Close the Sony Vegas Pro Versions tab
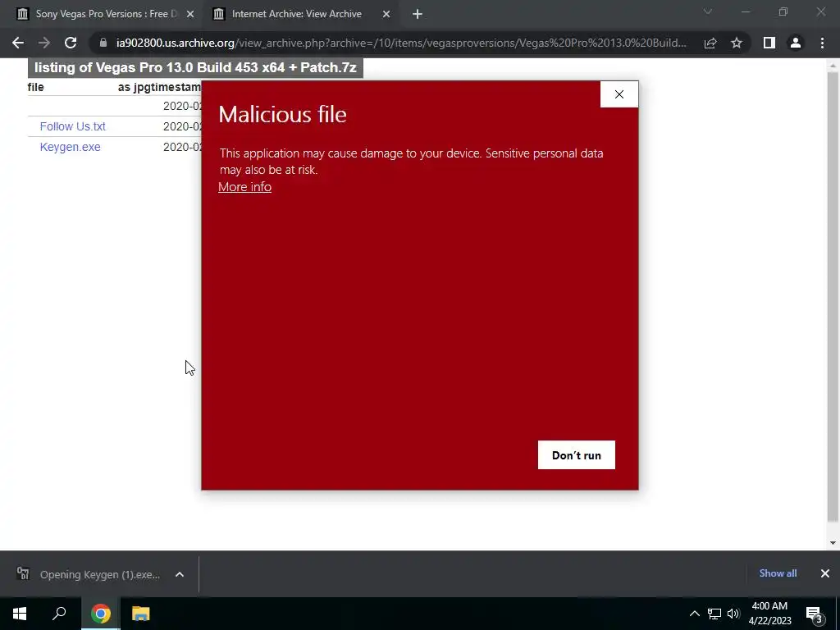This screenshot has height=630, width=840. [x=190, y=14]
